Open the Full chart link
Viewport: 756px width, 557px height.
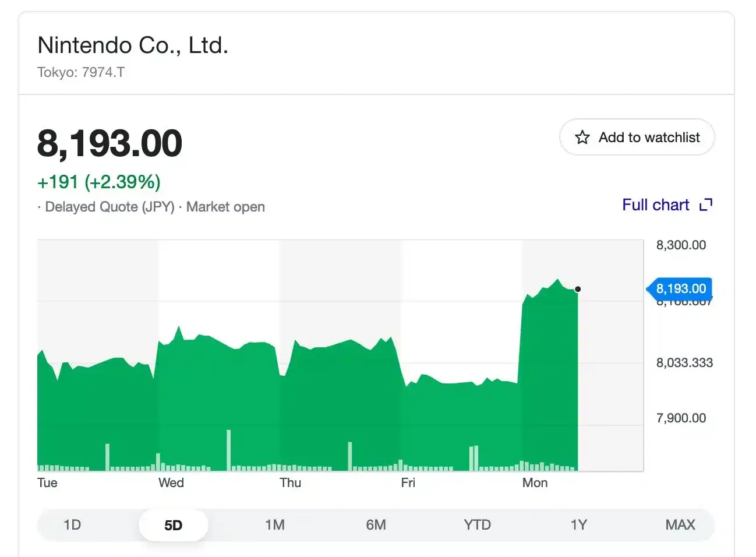click(x=655, y=205)
